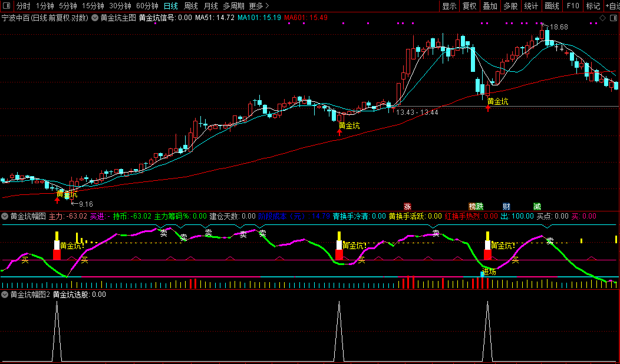Click the red arrow under rightmost 黄金坑 signal
The height and width of the screenshot is (364, 620).
pyautogui.click(x=489, y=108)
